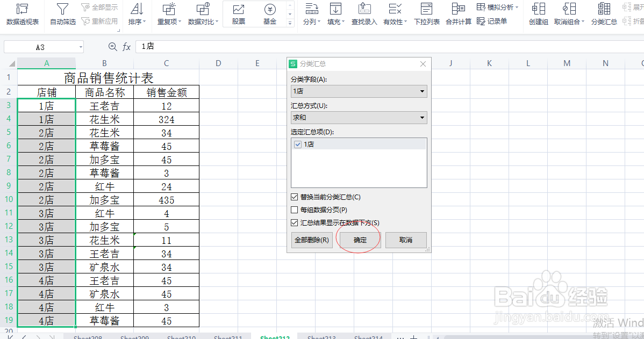Click the Name Box showing A3
Screen dimensions: 644x339
[x=40, y=47]
